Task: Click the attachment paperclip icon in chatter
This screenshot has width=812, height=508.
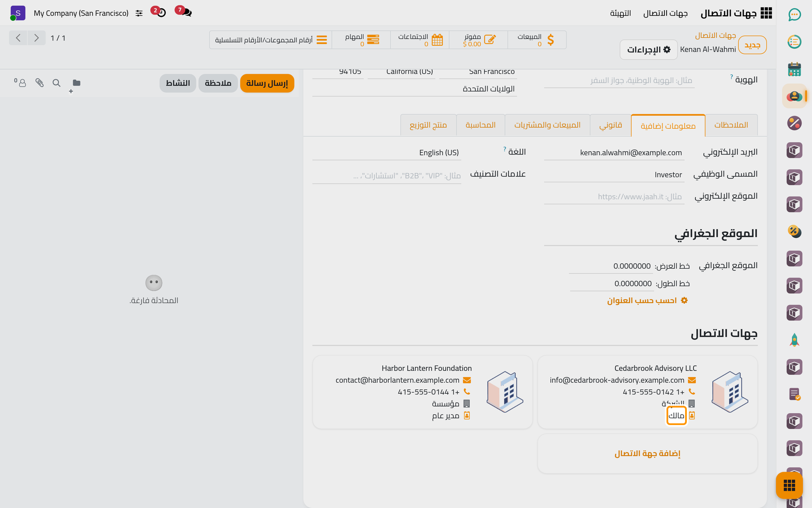Action: (39, 83)
